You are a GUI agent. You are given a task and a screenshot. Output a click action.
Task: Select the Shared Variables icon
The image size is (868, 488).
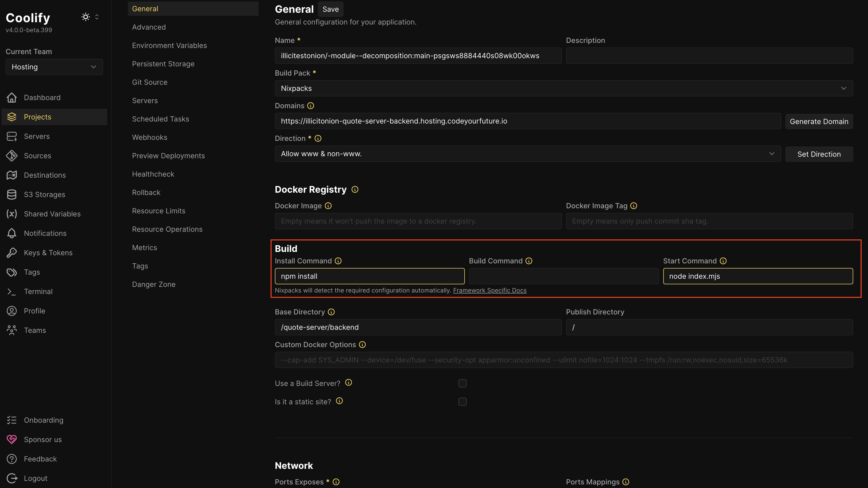[11, 214]
